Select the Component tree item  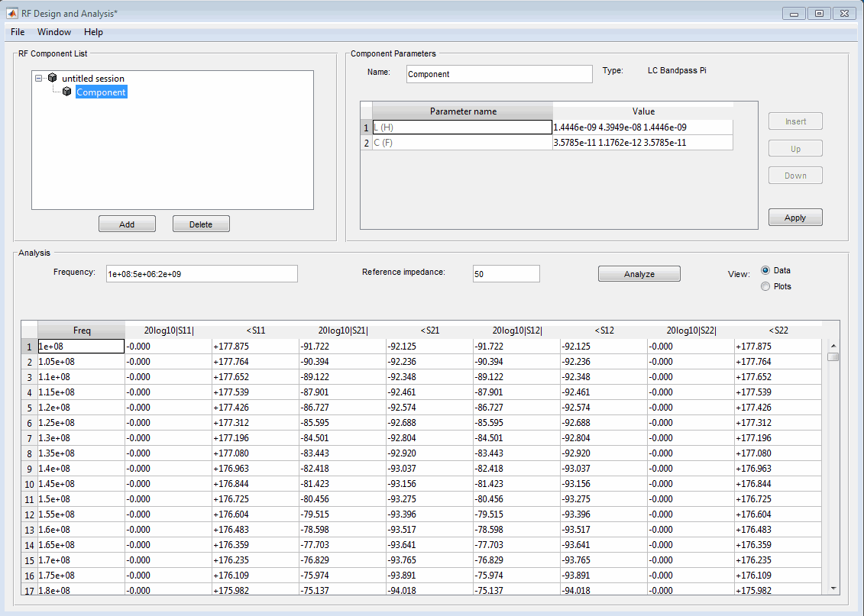pyautogui.click(x=101, y=92)
